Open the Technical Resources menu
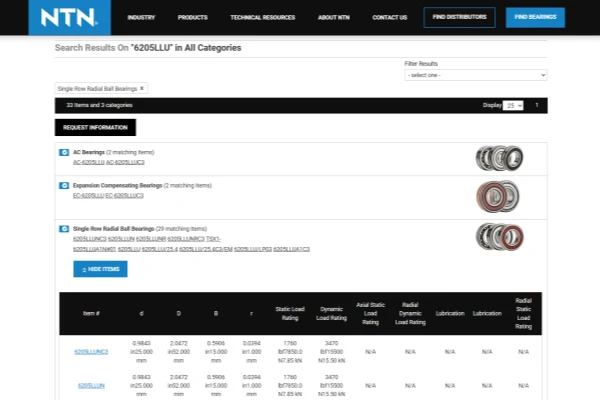Viewport: 600px width, 400px height. (262, 17)
